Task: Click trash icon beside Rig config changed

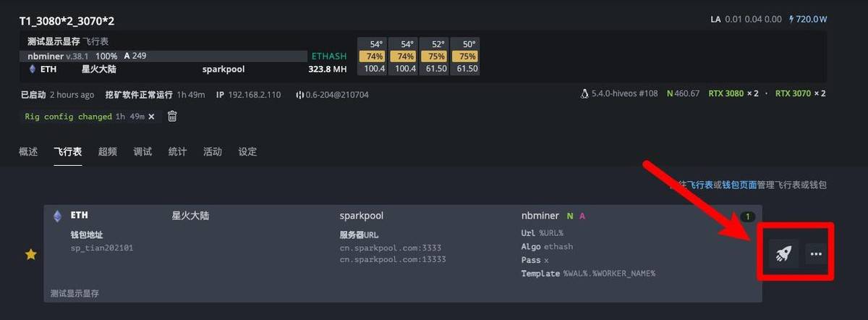Action: coord(172,116)
